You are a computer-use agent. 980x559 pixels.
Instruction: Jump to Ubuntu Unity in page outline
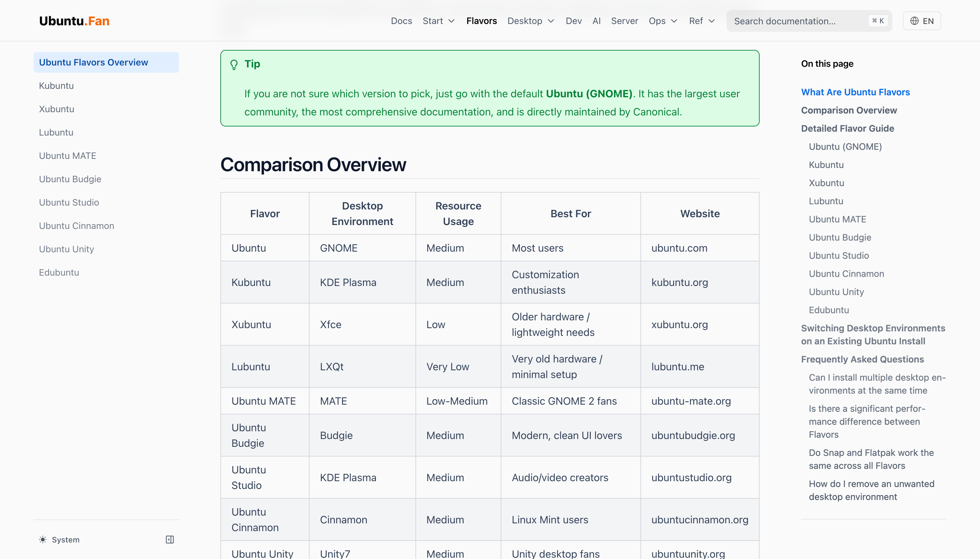836,292
